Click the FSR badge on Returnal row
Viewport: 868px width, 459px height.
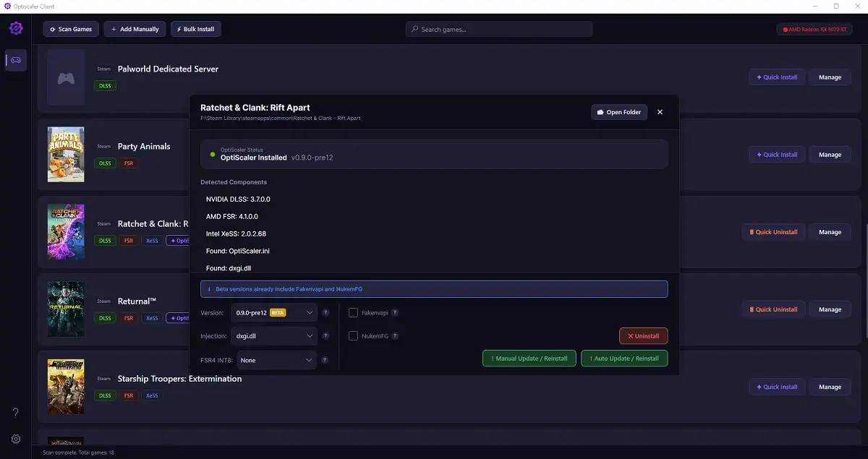point(129,318)
